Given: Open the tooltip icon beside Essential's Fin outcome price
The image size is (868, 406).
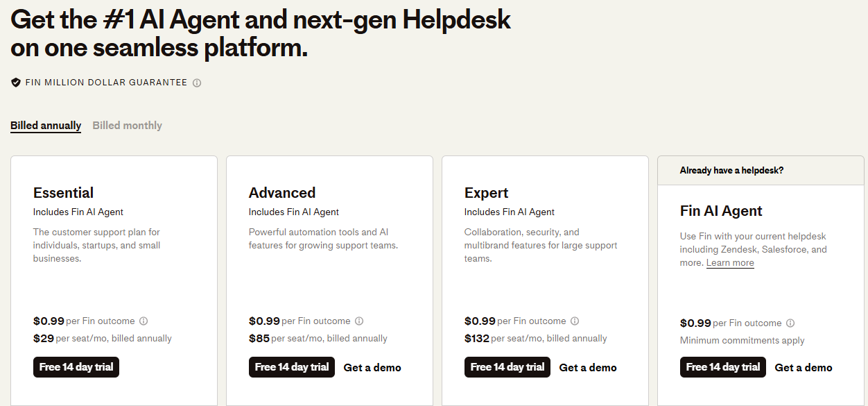Looking at the screenshot, I should 144,321.
